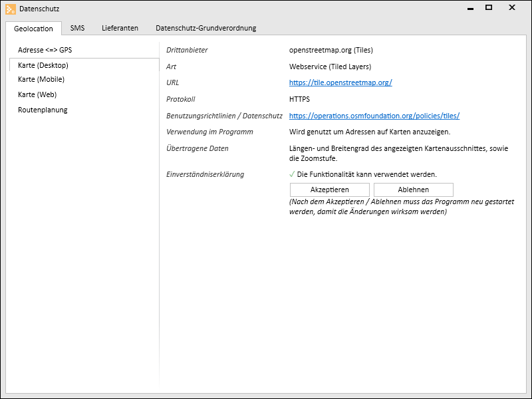Viewport: 532px width, 399px height.
Task: Click the 'Einverständniserklärung' label
Action: tap(205, 174)
